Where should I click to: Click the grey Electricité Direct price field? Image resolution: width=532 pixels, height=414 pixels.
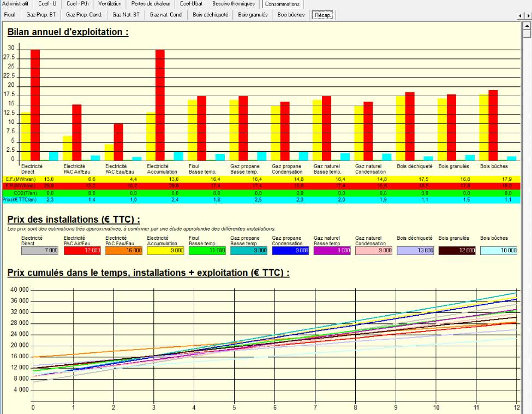[x=39, y=250]
